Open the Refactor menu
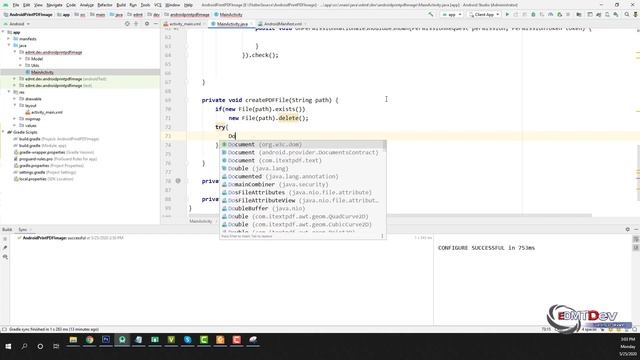The width and height of the screenshot is (640, 360). 104,5
